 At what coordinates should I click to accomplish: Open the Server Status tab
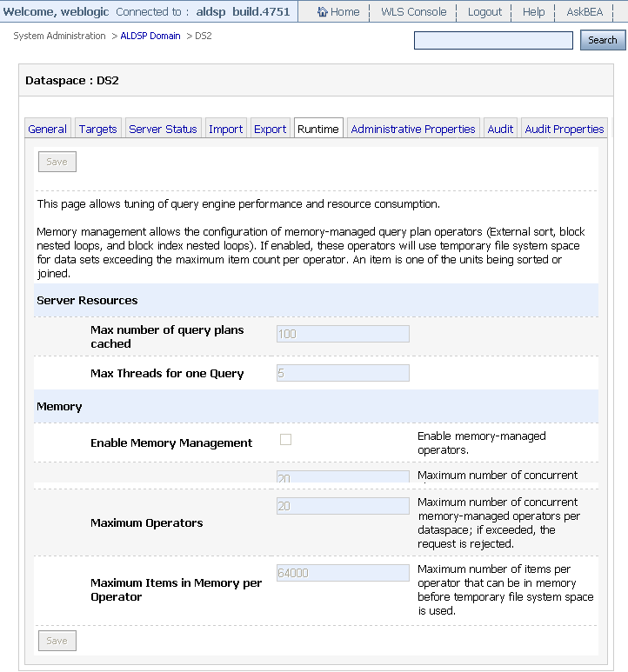coord(163,129)
